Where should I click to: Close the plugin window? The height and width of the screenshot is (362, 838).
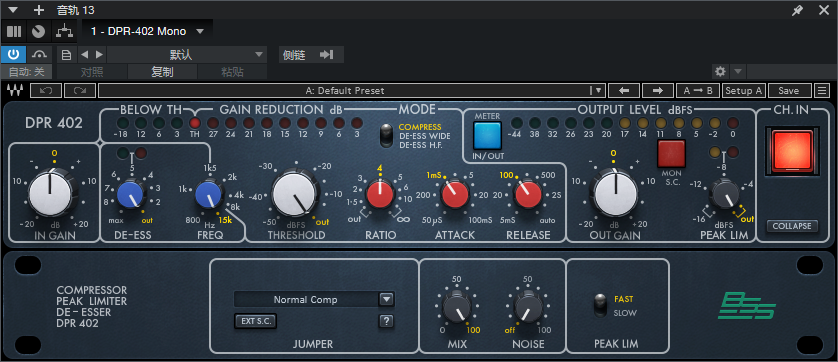click(x=824, y=10)
